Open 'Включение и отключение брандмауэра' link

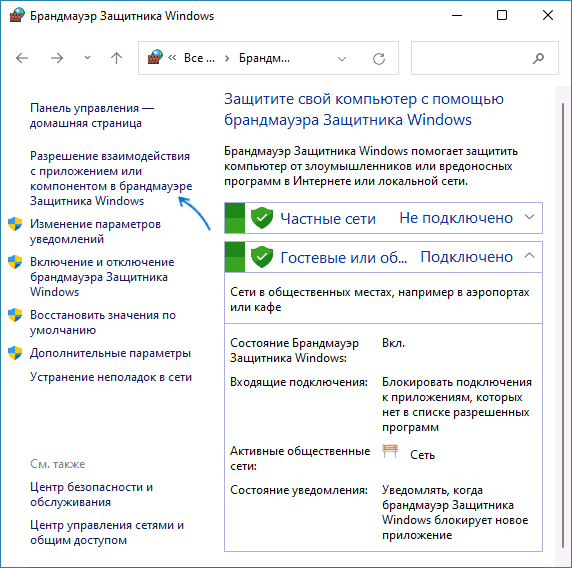coord(102,277)
